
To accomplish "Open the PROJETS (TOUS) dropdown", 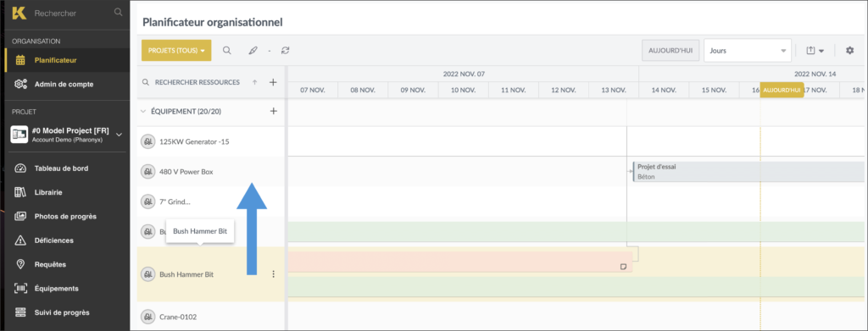I will pos(176,50).
